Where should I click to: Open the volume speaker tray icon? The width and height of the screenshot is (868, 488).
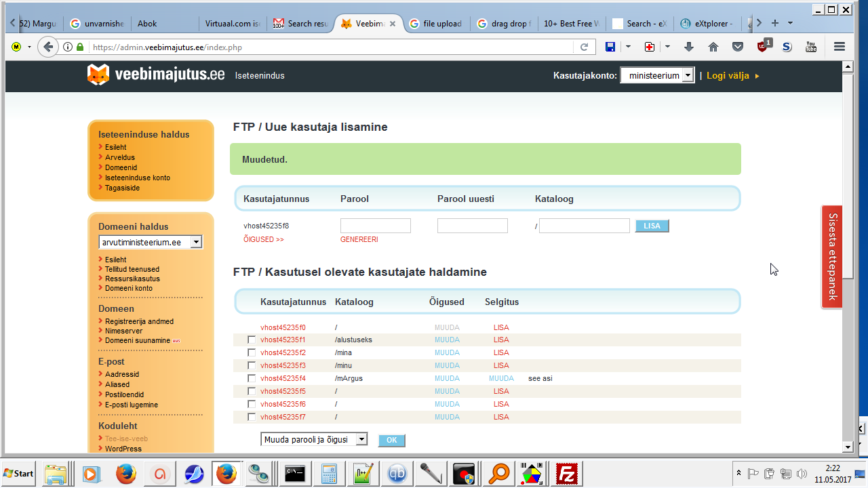pos(802,473)
